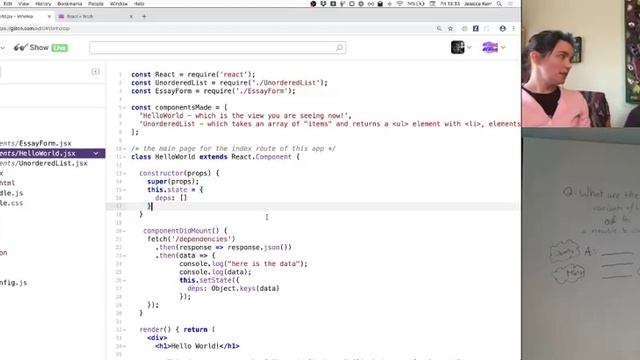Collapse the file sidebar using the arrow icon
640x360 pixels.
coord(95,72)
